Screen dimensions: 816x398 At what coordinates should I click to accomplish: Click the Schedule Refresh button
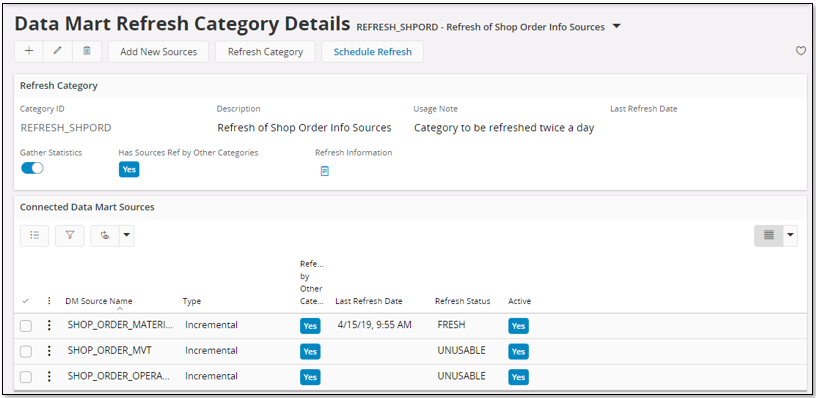coord(373,52)
